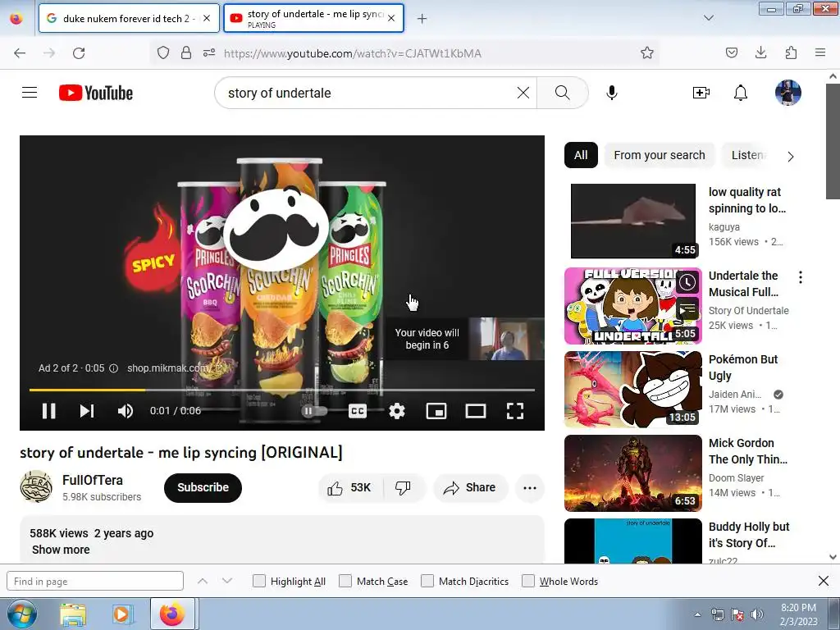The image size is (840, 630).
Task: Skip to the next video
Action: pyautogui.click(x=87, y=411)
